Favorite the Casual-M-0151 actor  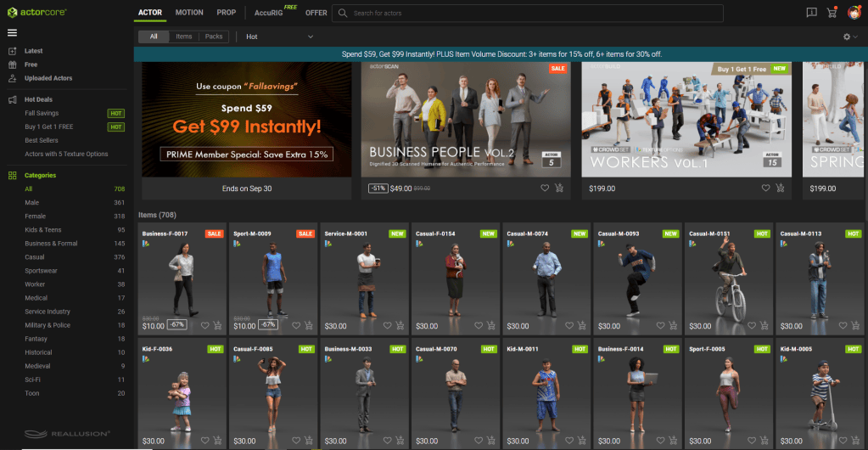pos(752,325)
